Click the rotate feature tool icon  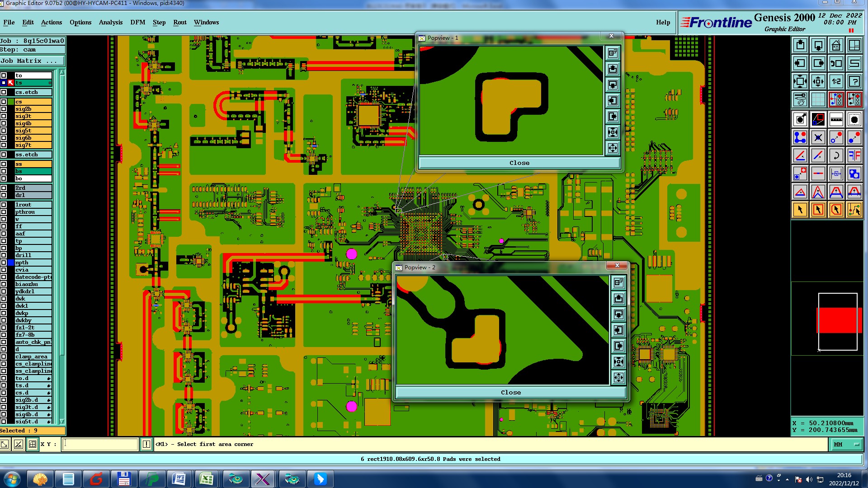point(836,155)
